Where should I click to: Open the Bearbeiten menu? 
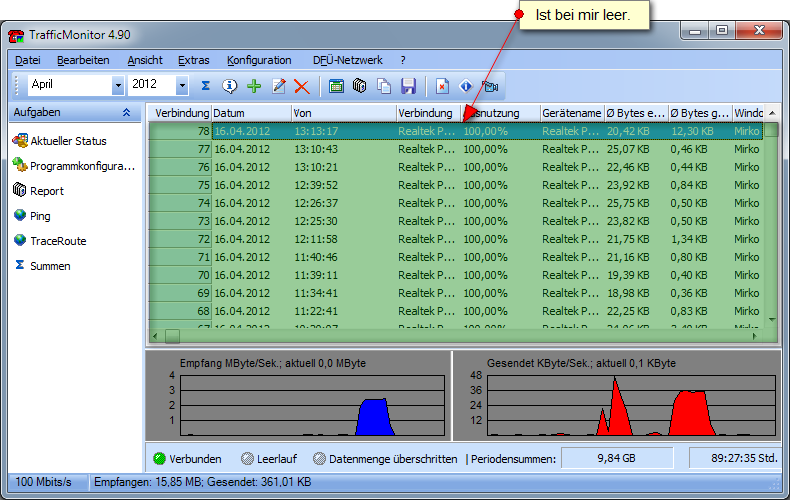tap(83, 60)
